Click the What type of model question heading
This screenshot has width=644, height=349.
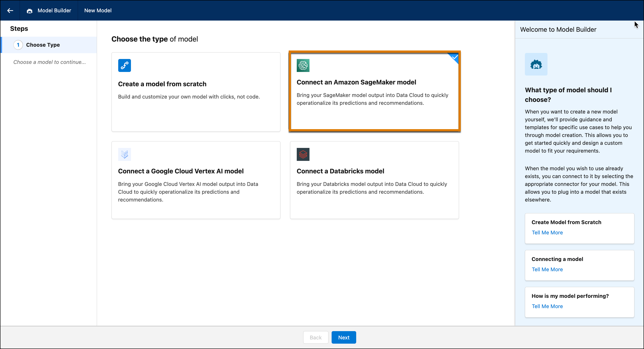[x=568, y=95]
